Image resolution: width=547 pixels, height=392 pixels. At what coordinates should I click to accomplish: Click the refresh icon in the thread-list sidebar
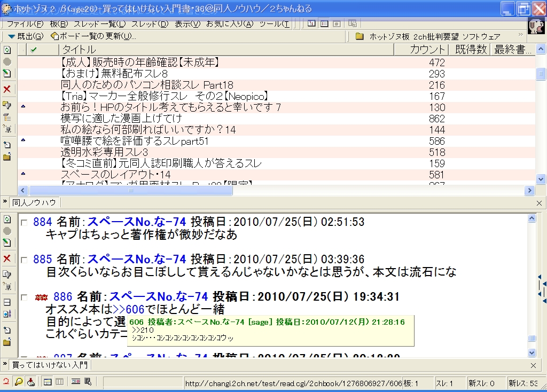(7, 50)
